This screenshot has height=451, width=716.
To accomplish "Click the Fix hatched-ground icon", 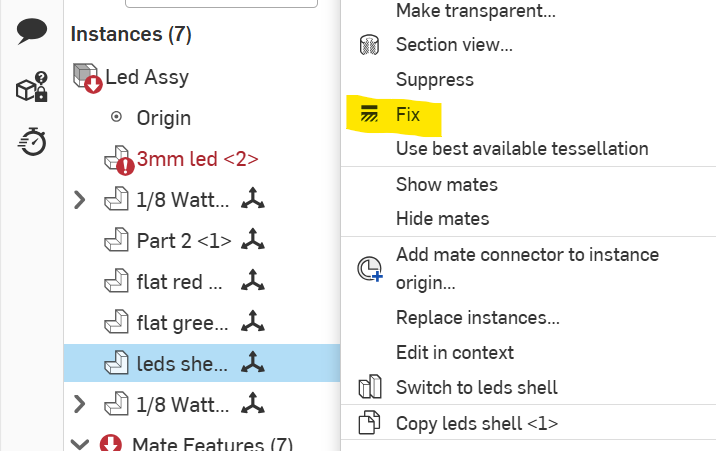I will [x=369, y=114].
